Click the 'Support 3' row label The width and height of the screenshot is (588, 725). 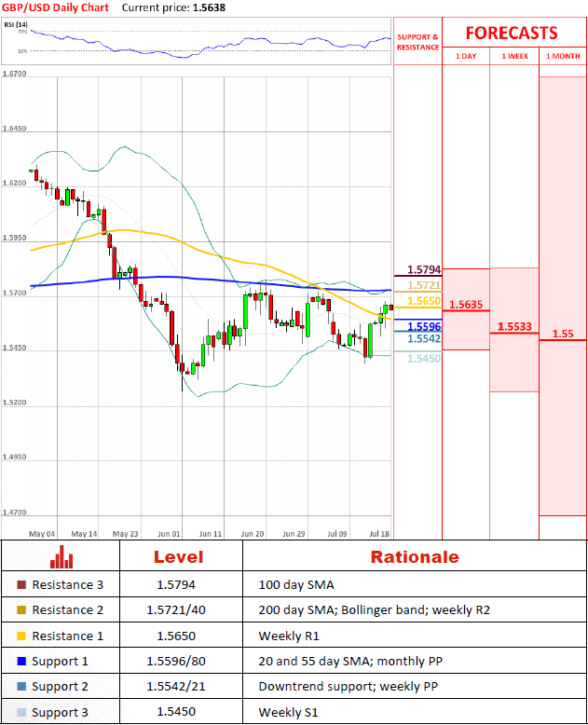tap(60, 712)
